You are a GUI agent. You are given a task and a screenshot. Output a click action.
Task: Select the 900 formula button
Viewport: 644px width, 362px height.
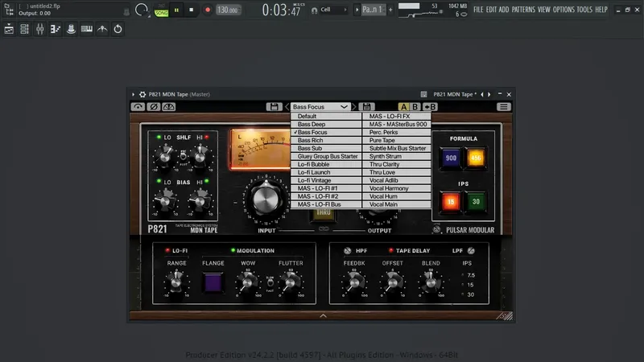(451, 158)
